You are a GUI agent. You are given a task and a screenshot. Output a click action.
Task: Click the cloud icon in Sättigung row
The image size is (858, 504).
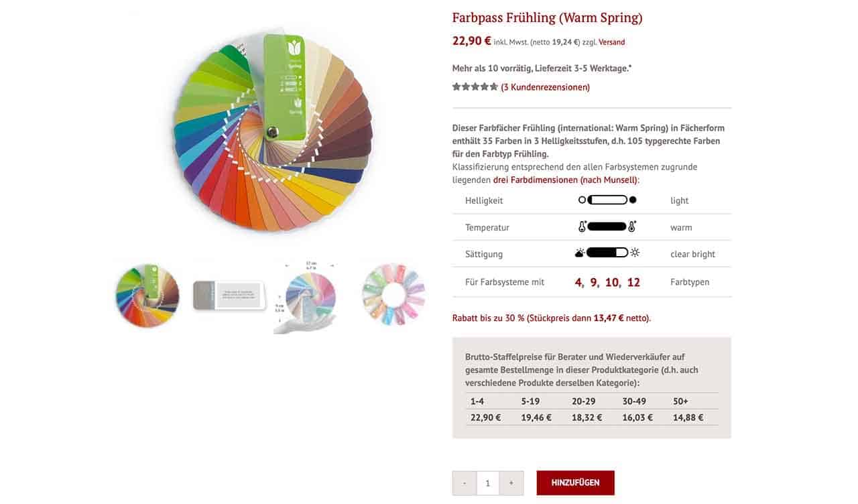pos(580,253)
